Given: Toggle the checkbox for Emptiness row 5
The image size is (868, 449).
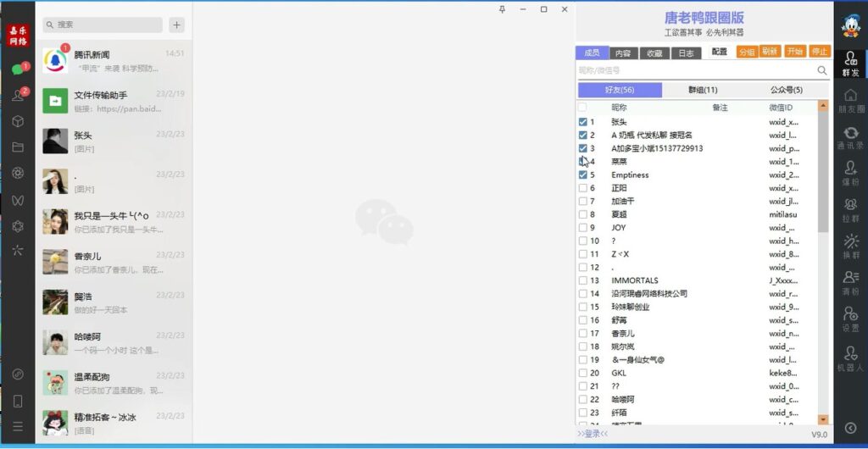Looking at the screenshot, I should (582, 175).
